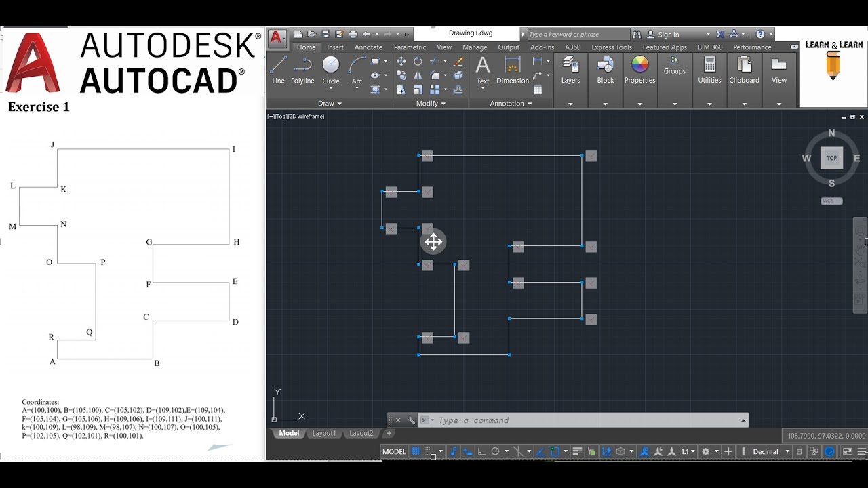The height and width of the screenshot is (488, 868).
Task: Expand the Draw panel dropdown
Action: pyautogui.click(x=330, y=104)
